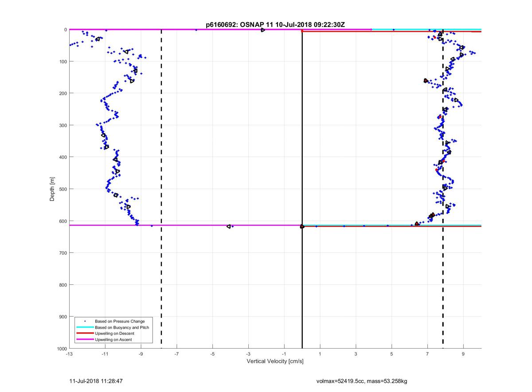Viewport: 532px width, 392px height.
Task: Click the x-axis tick label 9
Action: pyautogui.click(x=463, y=354)
